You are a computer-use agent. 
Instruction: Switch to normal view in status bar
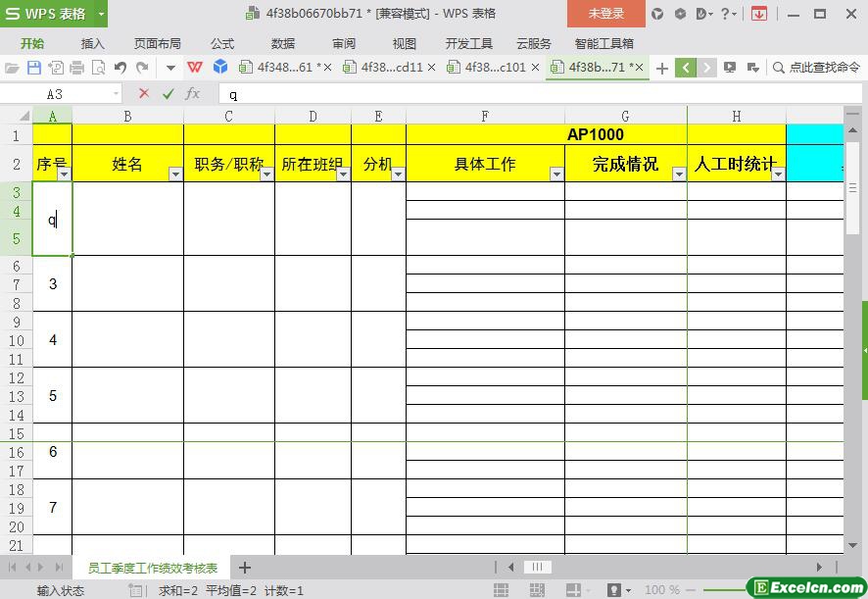pyautogui.click(x=501, y=590)
